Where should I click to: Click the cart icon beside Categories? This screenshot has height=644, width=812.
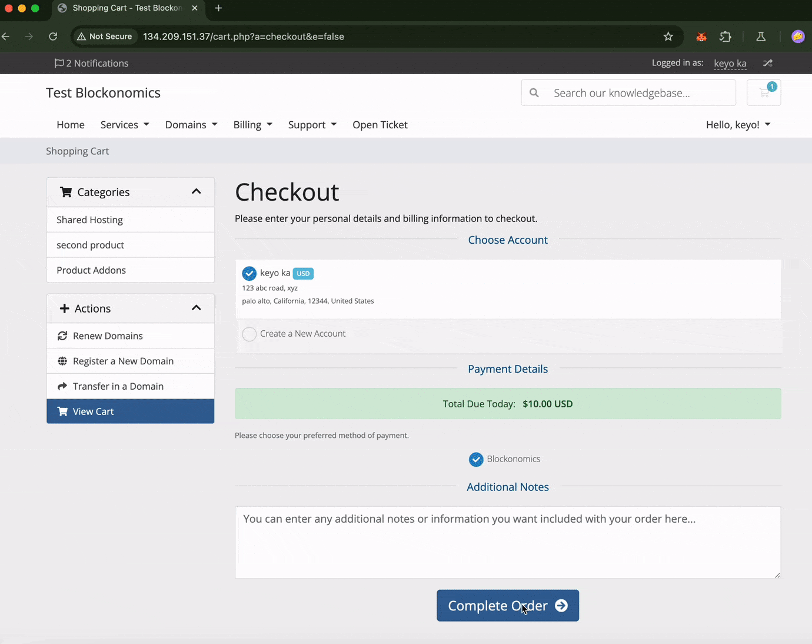click(x=66, y=192)
